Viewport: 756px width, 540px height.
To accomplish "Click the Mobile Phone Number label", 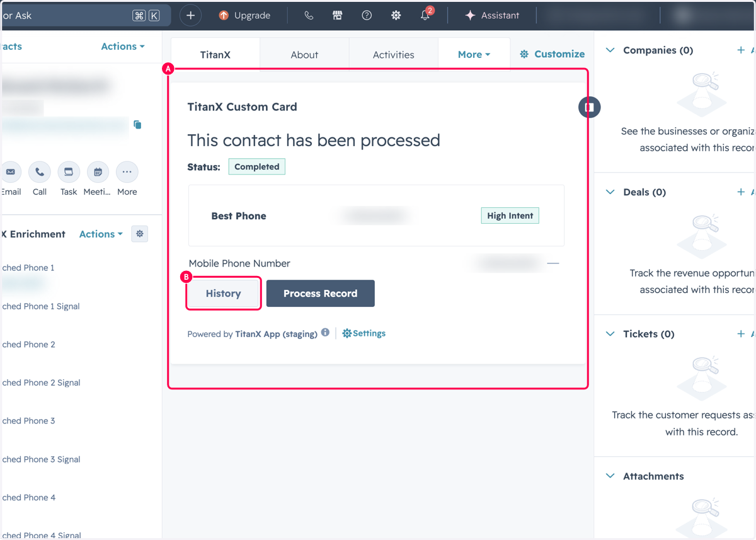I will pos(239,263).
